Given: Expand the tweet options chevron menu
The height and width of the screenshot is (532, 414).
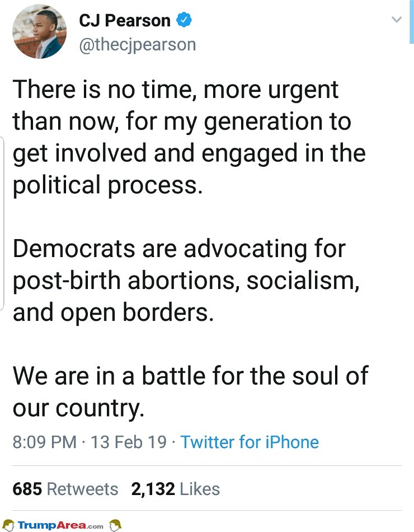Looking at the screenshot, I should (396, 20).
